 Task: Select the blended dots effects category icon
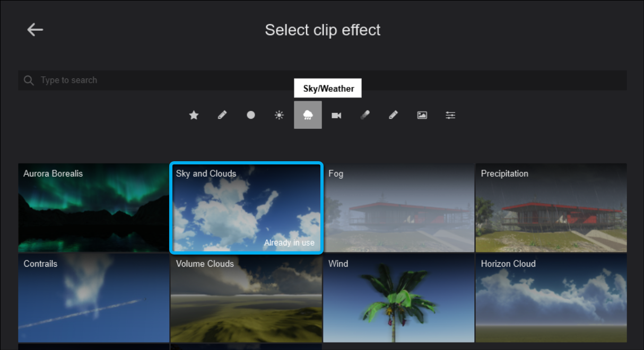pyautogui.click(x=364, y=115)
